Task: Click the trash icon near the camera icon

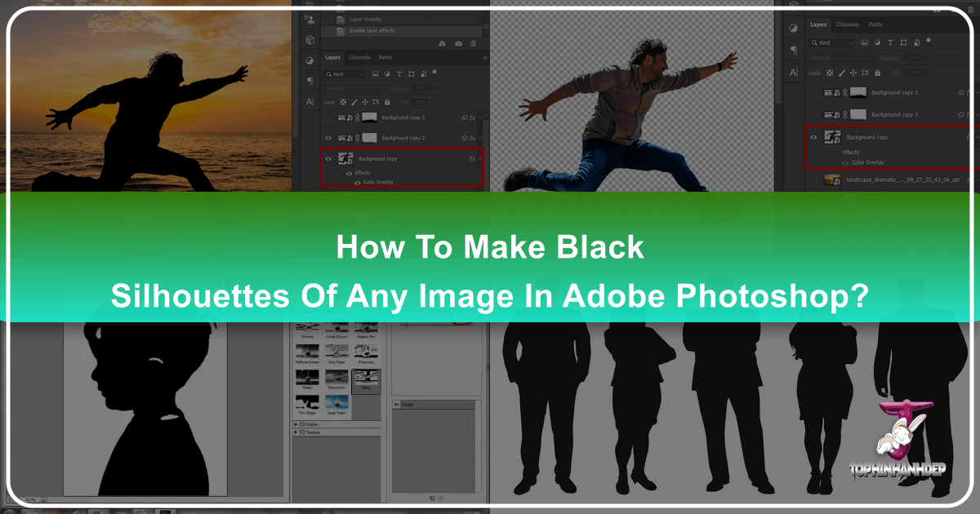Action: [473, 44]
